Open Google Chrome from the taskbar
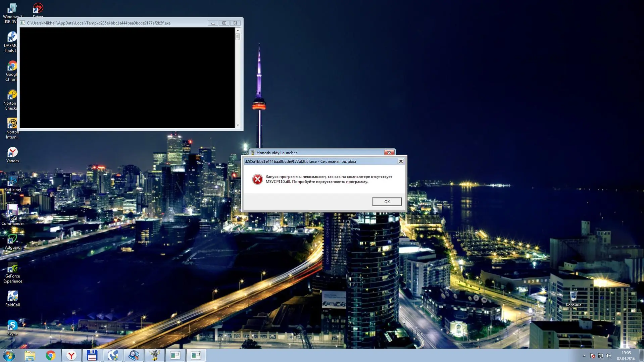The width and height of the screenshot is (644, 362). (x=50, y=355)
